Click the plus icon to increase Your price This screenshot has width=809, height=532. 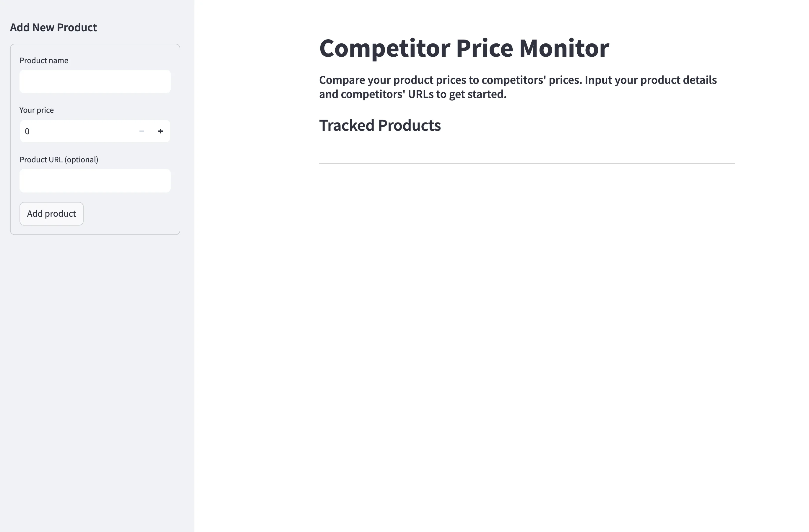coord(161,131)
